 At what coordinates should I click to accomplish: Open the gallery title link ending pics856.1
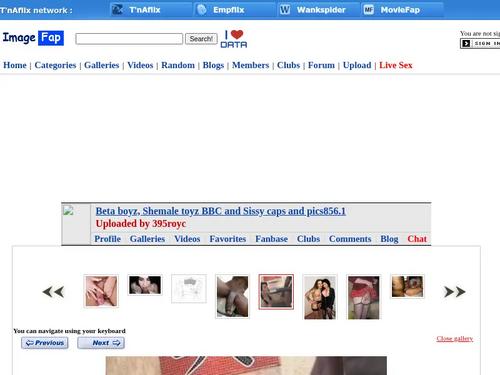(221, 211)
